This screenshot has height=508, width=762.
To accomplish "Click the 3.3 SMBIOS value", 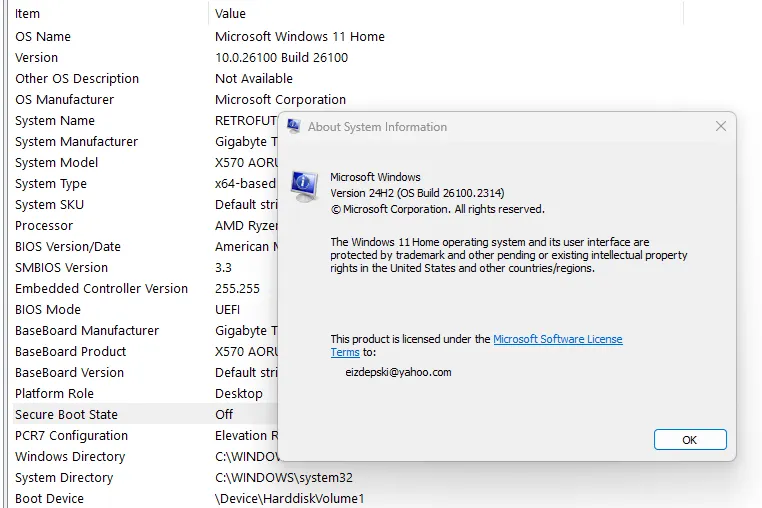I will [224, 267].
